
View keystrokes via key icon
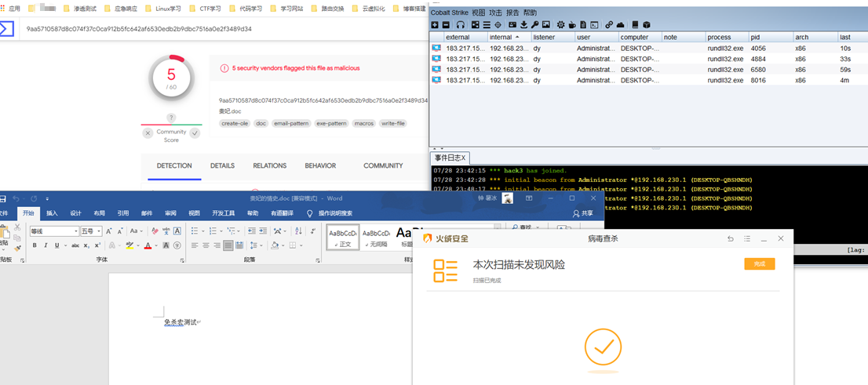click(534, 25)
